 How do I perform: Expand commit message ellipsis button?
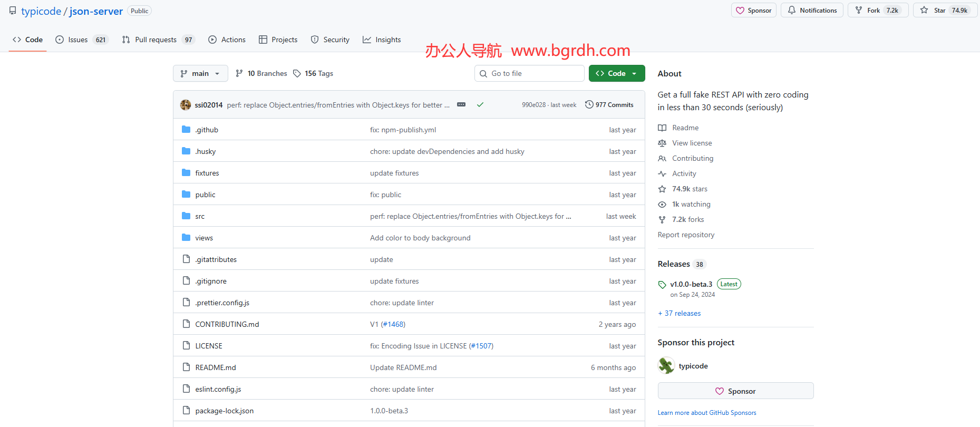click(461, 105)
